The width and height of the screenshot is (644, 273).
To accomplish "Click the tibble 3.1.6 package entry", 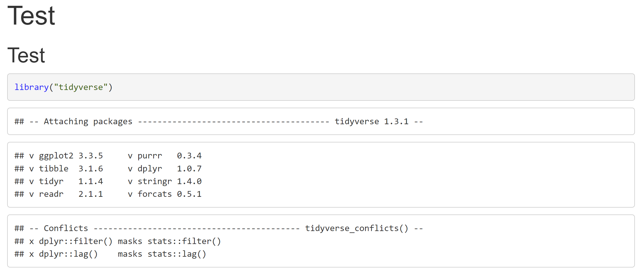I will tap(71, 168).
